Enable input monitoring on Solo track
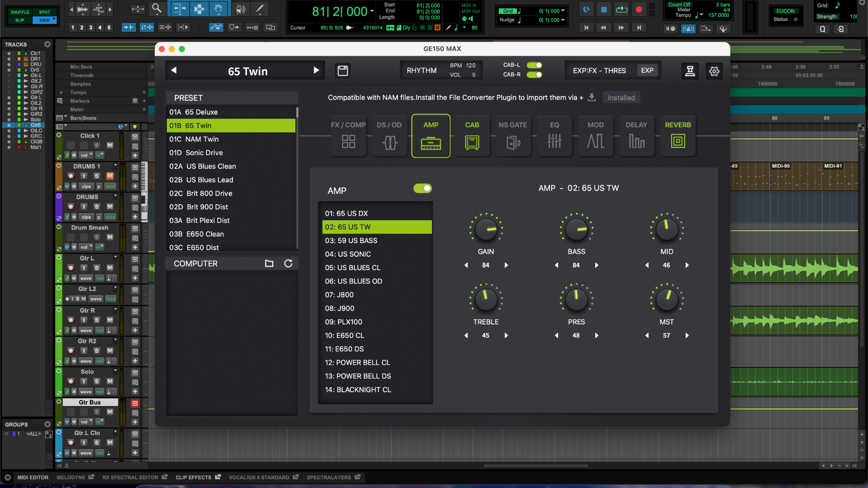This screenshot has width=868, height=488. [84, 381]
